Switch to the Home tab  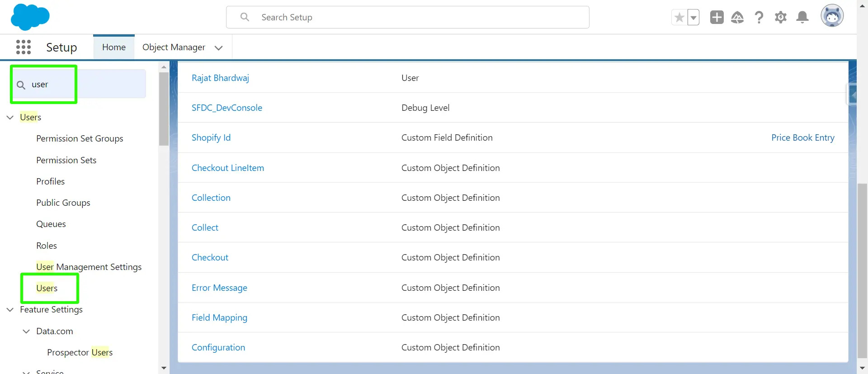click(x=114, y=47)
